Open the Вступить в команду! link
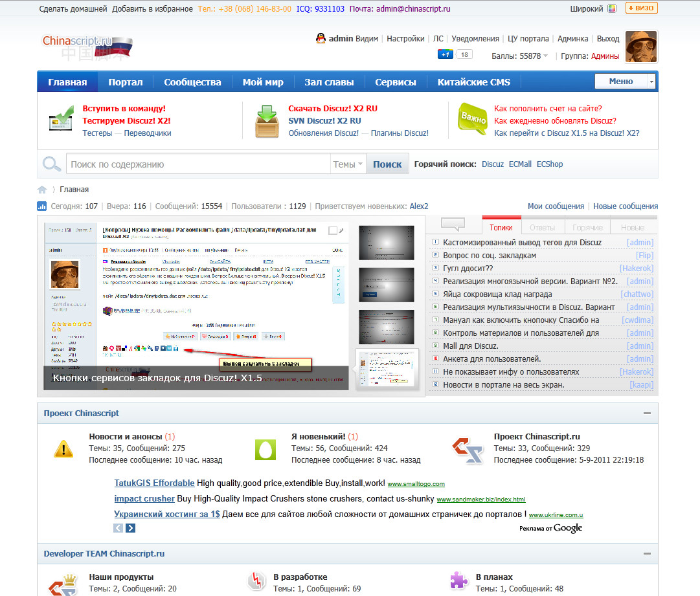Image resolution: width=700 pixels, height=596 pixels. coord(124,109)
